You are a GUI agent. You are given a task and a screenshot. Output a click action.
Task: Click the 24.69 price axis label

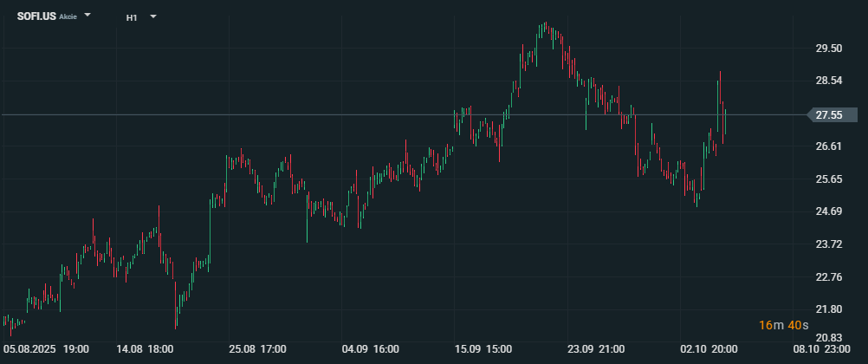829,211
